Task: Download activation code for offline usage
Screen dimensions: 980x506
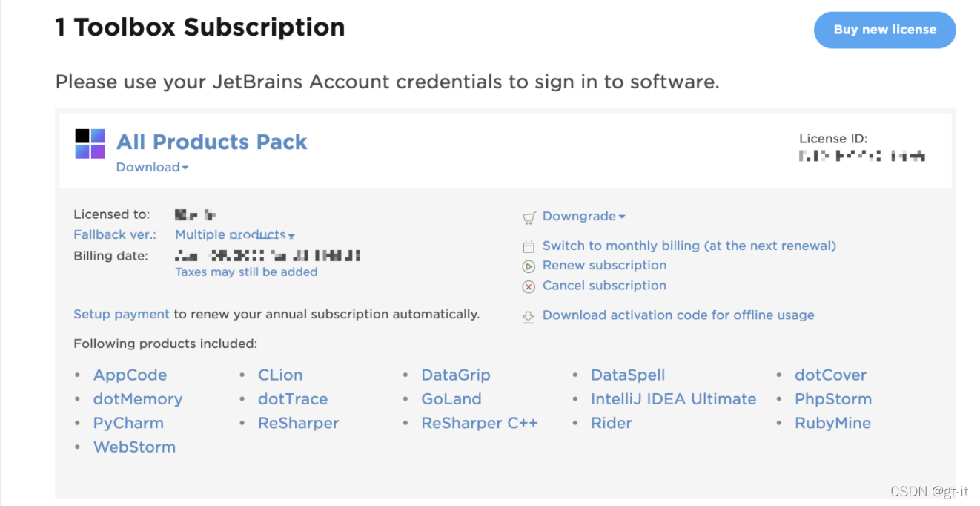Action: [x=678, y=315]
